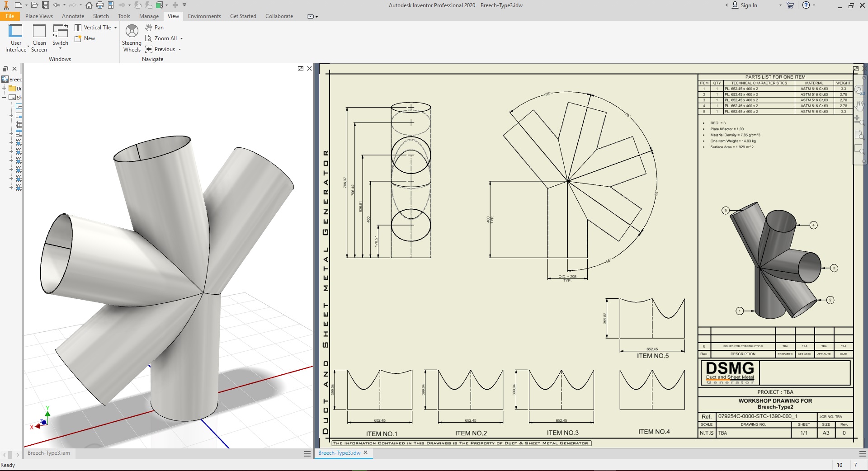Switch to Breech-Type3.iam document tab
Image resolution: width=868 pixels, height=471 pixels.
(49, 453)
